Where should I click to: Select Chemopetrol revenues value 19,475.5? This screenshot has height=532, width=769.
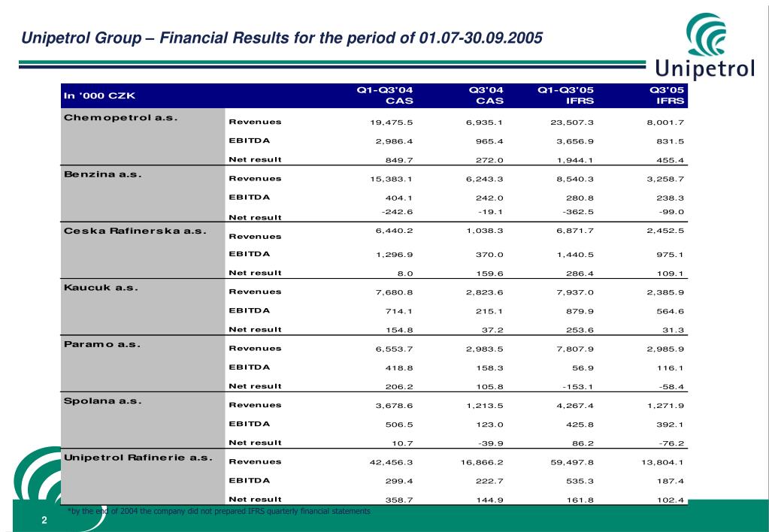[392, 122]
